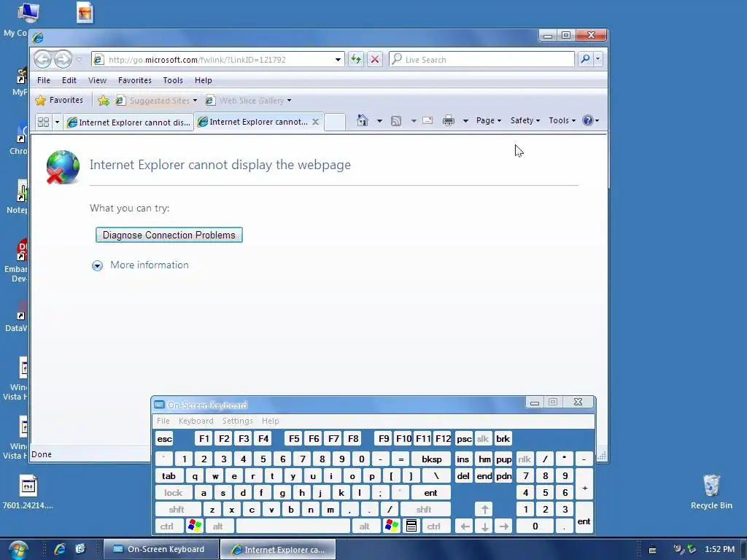The height and width of the screenshot is (560, 747).
Task: Click the right arrow key on keyboard
Action: point(504,526)
